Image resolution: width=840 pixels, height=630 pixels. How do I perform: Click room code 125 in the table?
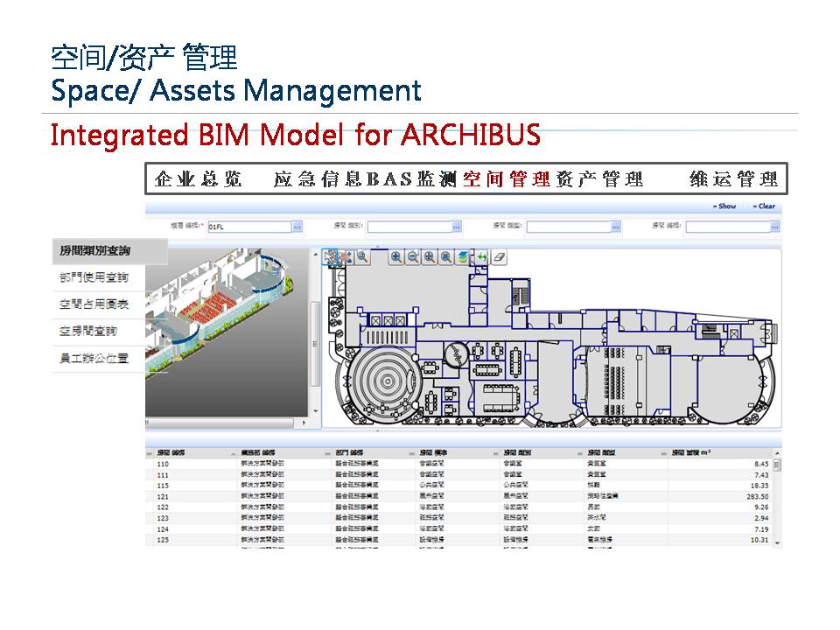pyautogui.click(x=163, y=540)
